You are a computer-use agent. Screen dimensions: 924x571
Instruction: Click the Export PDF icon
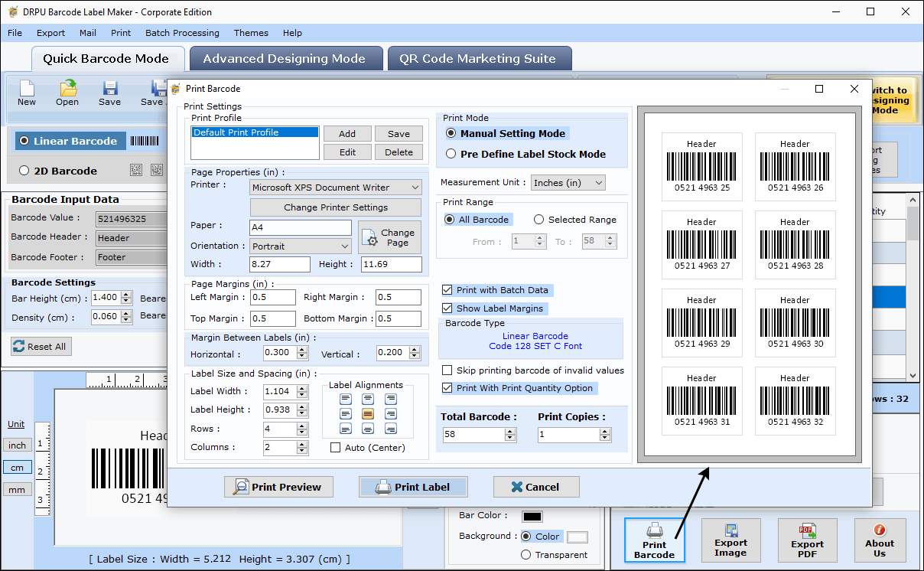807,530
